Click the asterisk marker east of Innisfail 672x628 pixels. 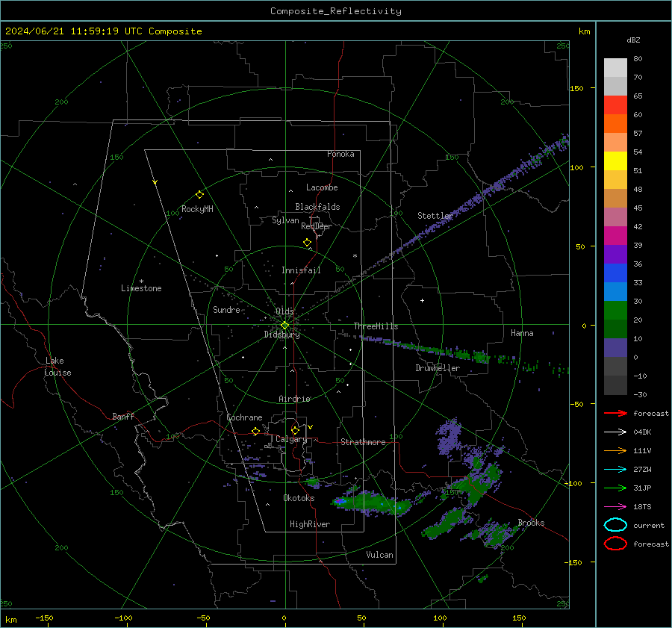355,256
